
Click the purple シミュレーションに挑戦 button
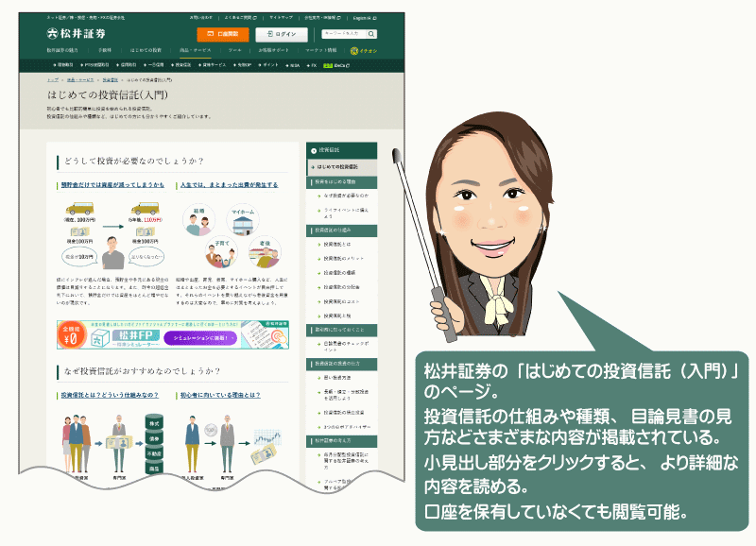(x=200, y=338)
